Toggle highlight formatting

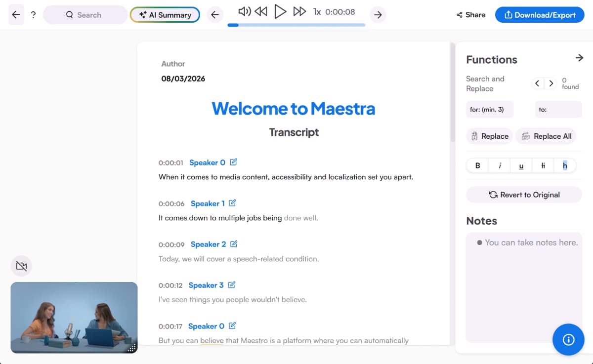565,165
